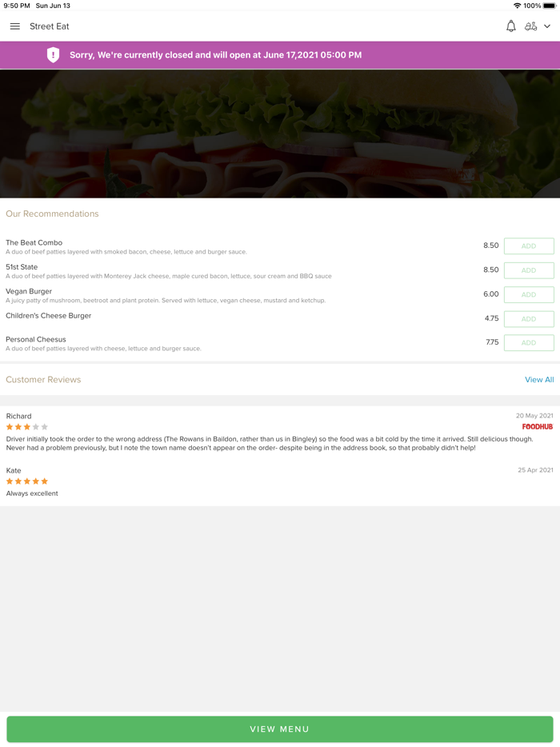This screenshot has height=747, width=560.
Task: Tap Richard's three-star rating
Action: pos(27,427)
